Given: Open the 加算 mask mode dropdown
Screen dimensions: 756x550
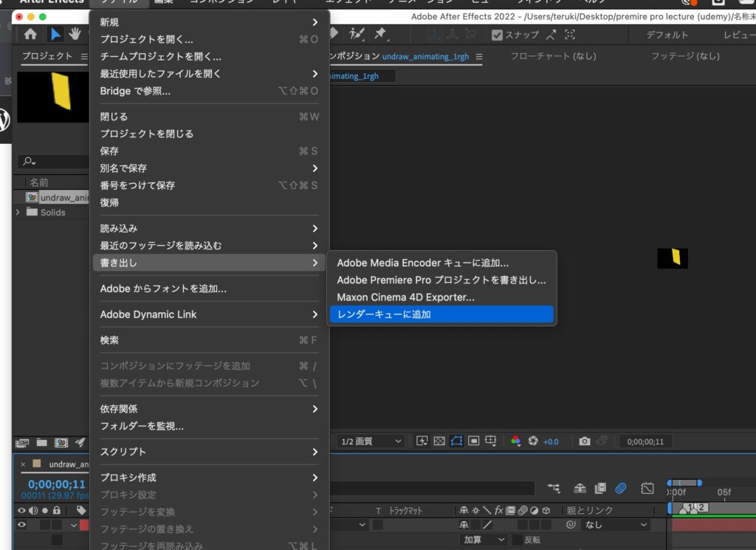Looking at the screenshot, I should (x=484, y=540).
